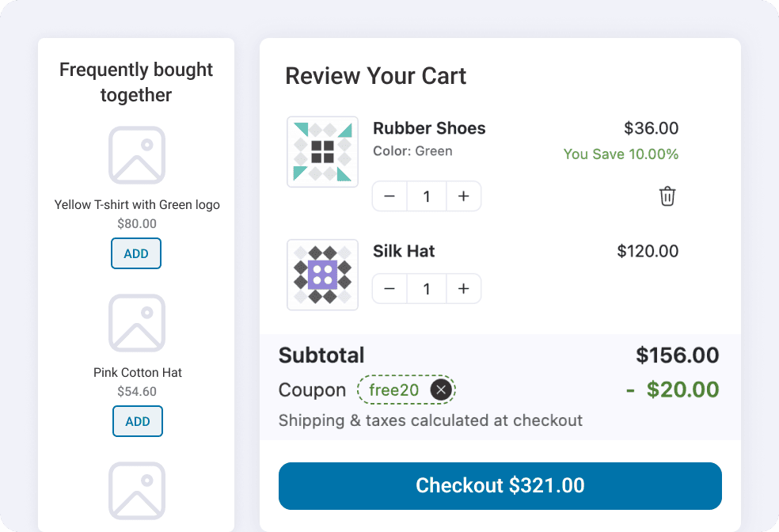
Task: Select the Rubber Shoes product title
Action: tap(429, 128)
